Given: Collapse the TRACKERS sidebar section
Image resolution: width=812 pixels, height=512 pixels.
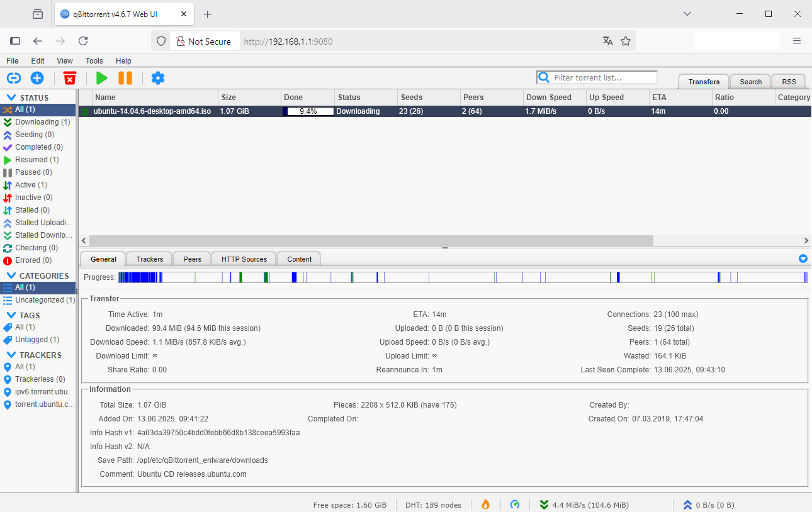Looking at the screenshot, I should pos(11,355).
